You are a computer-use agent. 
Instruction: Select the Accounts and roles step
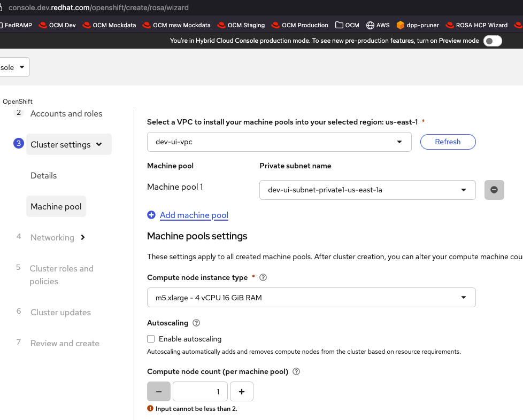(x=66, y=114)
